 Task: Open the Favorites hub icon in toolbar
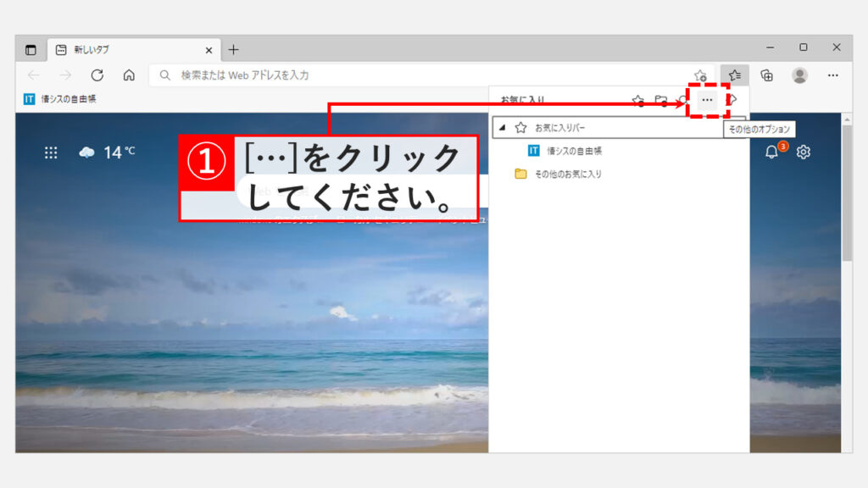point(735,75)
